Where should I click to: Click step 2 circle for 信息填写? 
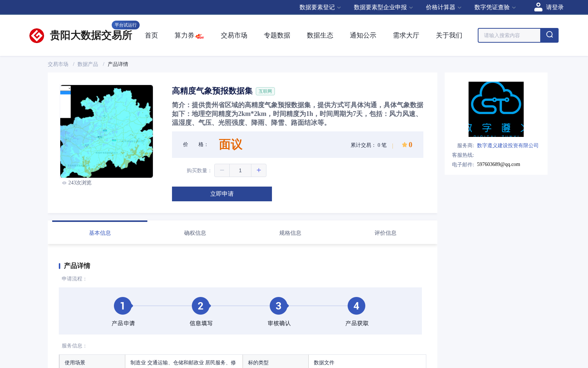point(201,306)
